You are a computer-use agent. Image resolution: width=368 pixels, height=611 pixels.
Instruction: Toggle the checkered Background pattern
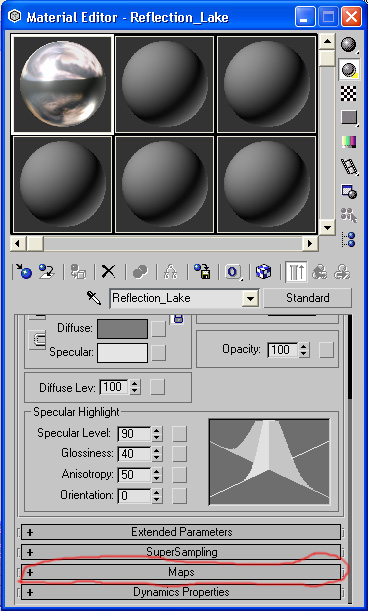pos(349,94)
